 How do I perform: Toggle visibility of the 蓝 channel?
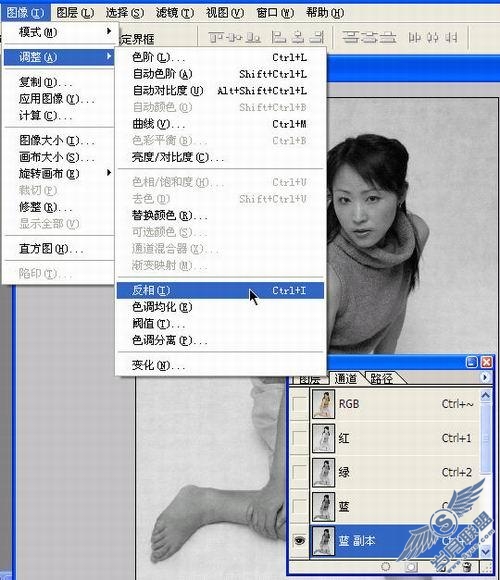click(x=299, y=506)
